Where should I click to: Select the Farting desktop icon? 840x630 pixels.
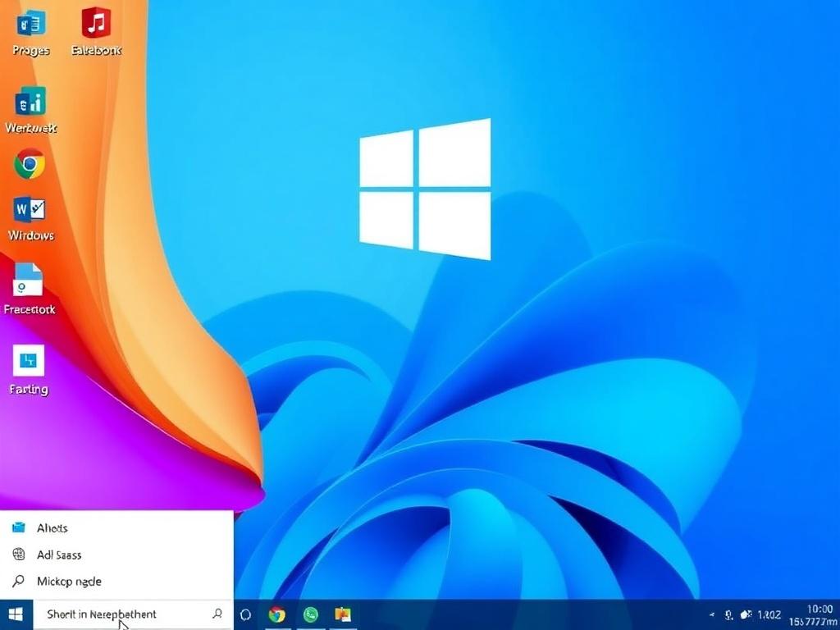[x=29, y=361]
